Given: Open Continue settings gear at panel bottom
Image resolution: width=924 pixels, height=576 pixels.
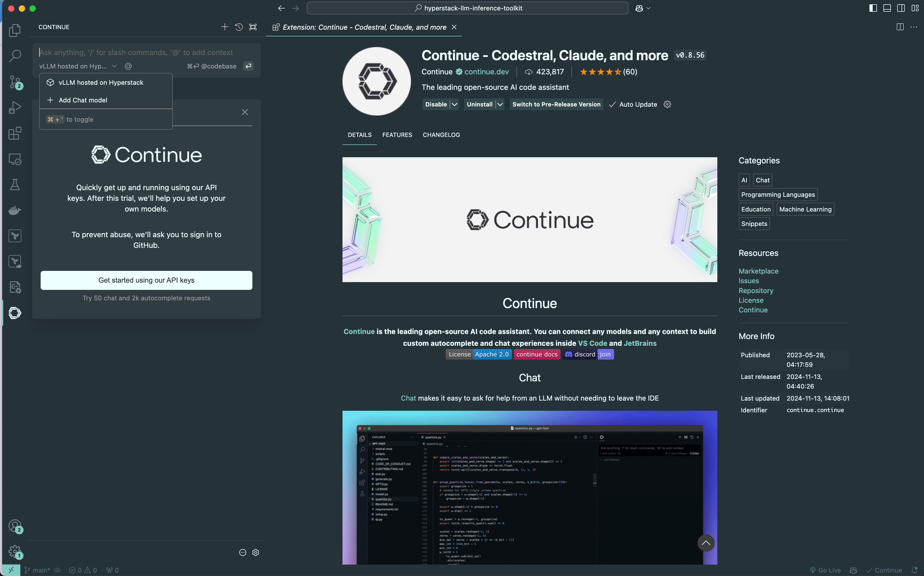Looking at the screenshot, I should 256,552.
